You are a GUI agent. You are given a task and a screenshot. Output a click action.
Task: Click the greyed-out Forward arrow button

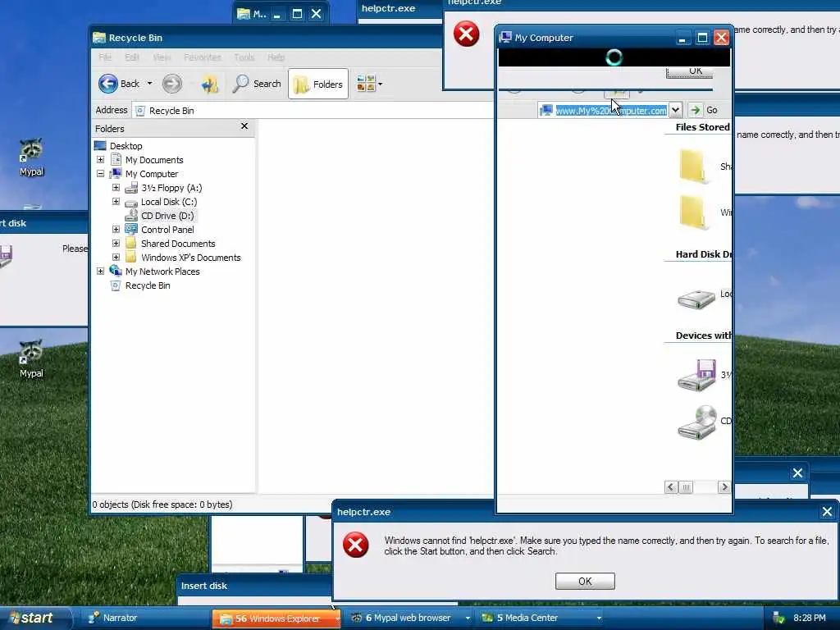point(172,84)
